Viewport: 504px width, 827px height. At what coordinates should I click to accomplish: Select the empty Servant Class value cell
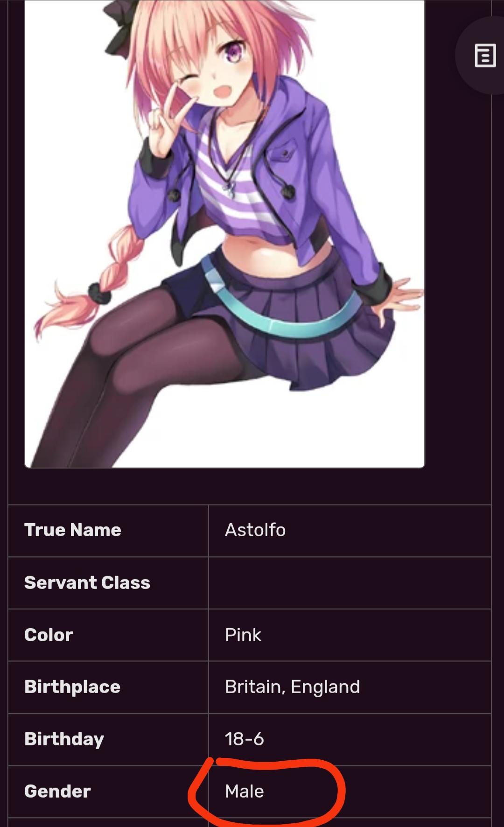350,583
